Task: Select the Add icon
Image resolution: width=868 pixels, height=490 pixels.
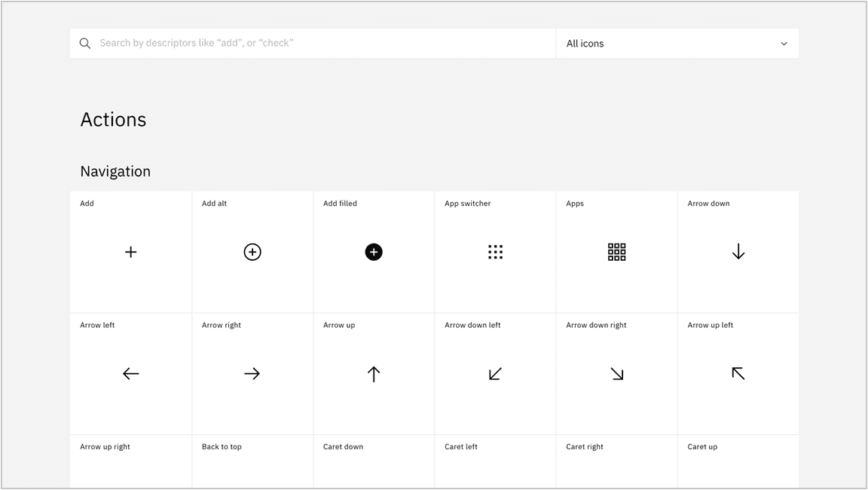Action: coord(130,252)
